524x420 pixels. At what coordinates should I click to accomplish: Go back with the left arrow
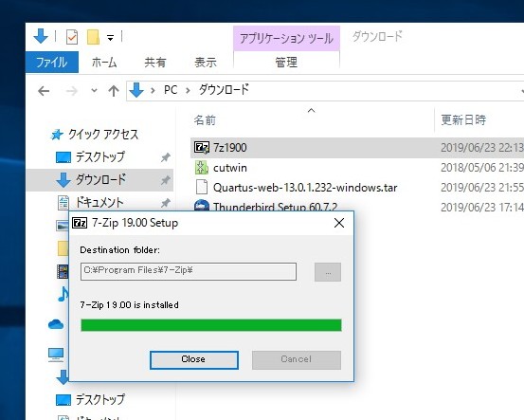tap(44, 91)
